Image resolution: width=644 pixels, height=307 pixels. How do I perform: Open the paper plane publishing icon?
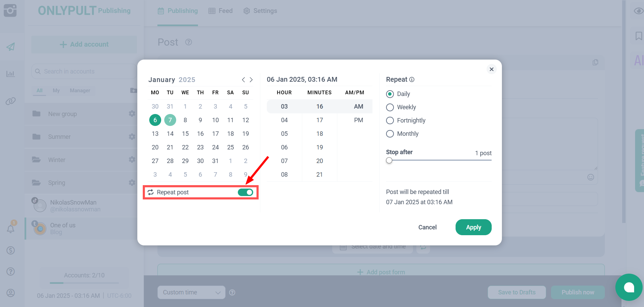point(11,47)
